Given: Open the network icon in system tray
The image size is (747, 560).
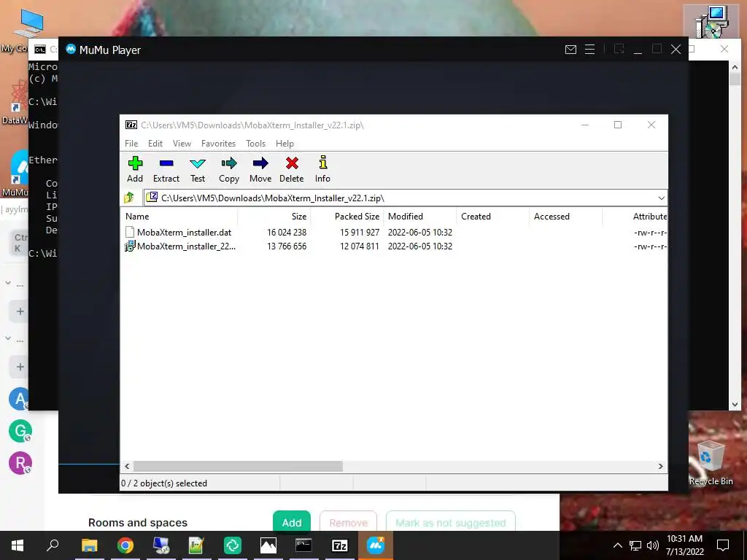Looking at the screenshot, I should (635, 545).
